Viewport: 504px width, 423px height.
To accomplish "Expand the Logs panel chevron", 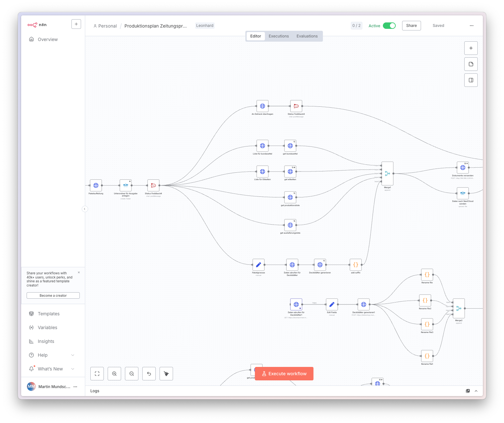I will tap(476, 391).
